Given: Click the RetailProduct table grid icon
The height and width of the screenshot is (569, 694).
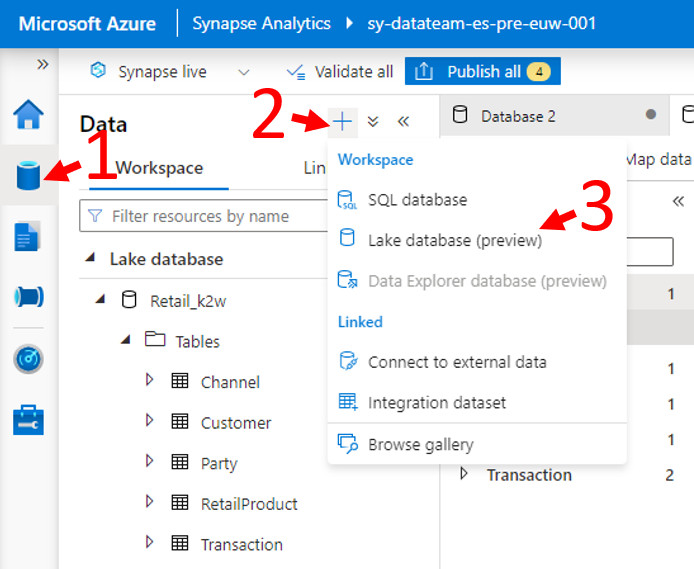Looking at the screenshot, I should pyautogui.click(x=180, y=503).
